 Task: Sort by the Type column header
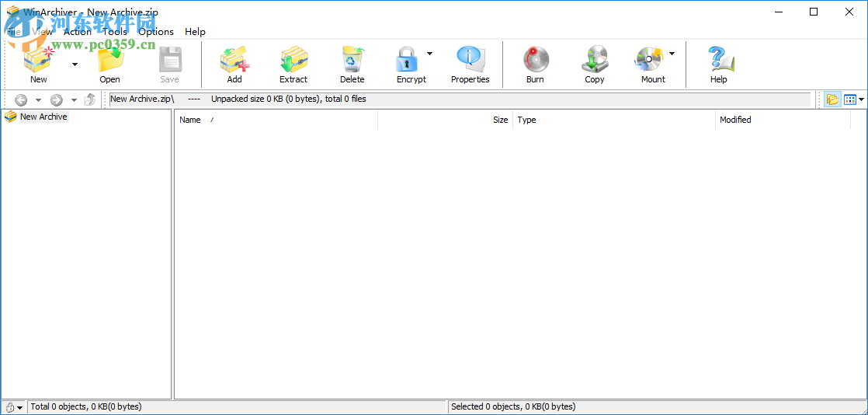coord(614,120)
